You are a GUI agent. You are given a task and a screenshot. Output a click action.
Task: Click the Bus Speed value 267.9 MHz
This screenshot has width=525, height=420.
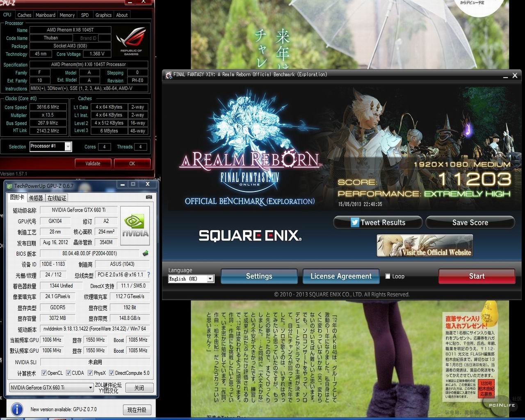click(48, 123)
